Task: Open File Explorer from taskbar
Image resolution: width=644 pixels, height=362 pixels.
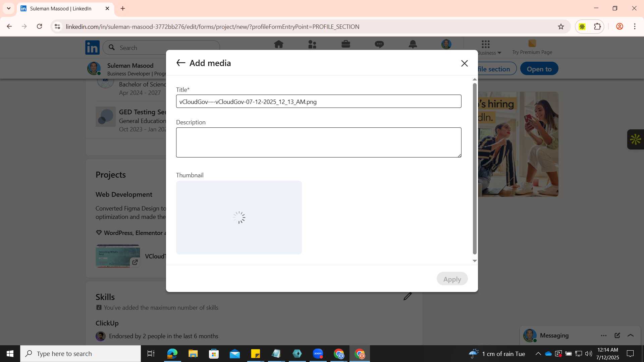Action: (x=193, y=354)
